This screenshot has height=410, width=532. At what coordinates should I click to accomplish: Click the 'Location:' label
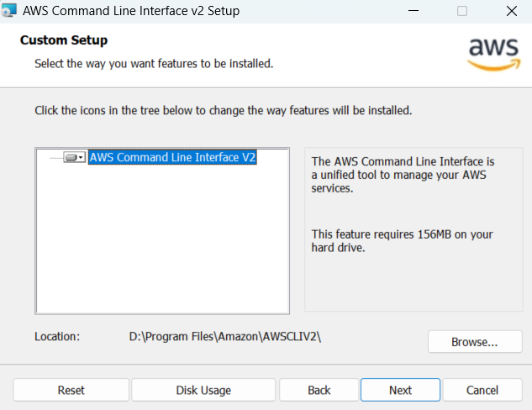57,336
